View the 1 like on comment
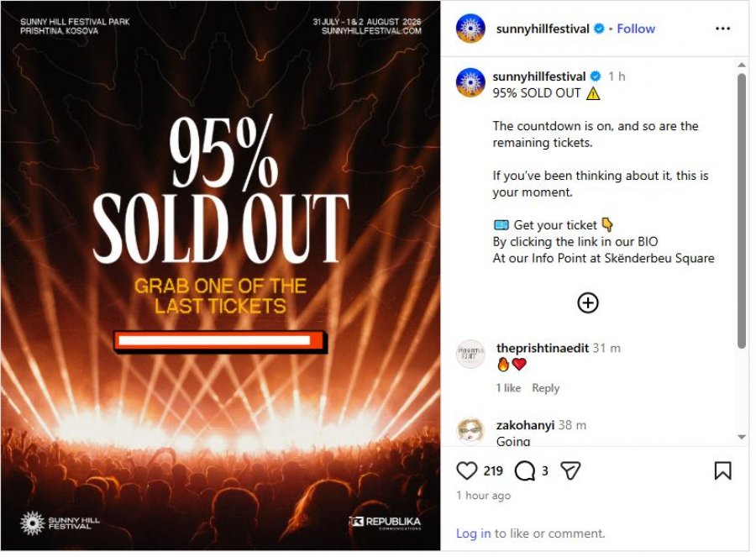The height and width of the screenshot is (557, 756). pyautogui.click(x=508, y=388)
